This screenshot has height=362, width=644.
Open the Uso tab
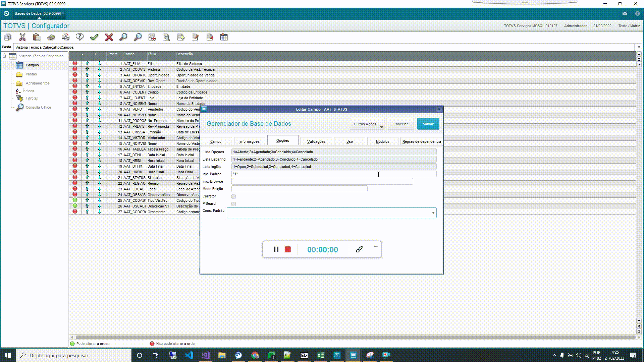point(350,141)
